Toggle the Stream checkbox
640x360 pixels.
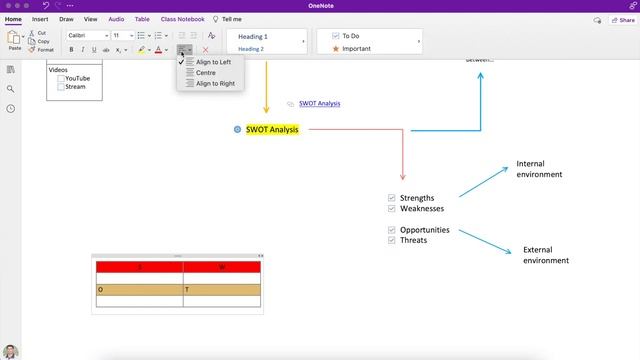tap(61, 87)
